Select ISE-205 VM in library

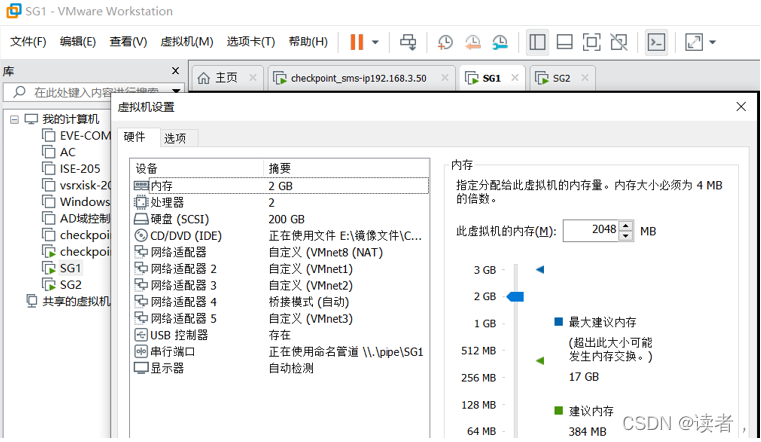pyautogui.click(x=72, y=169)
